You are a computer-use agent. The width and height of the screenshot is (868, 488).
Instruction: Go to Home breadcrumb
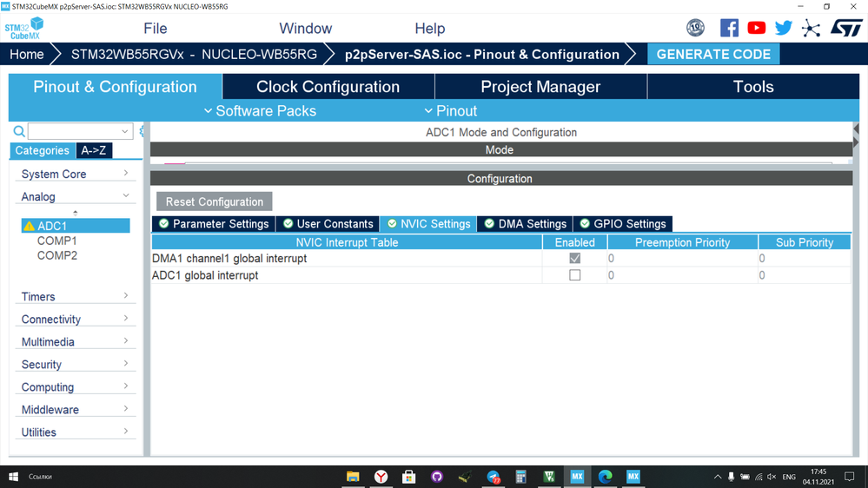pos(27,54)
